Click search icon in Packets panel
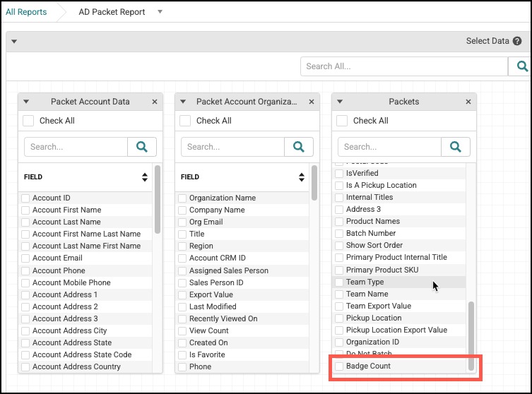This screenshot has width=532, height=394. click(x=455, y=147)
